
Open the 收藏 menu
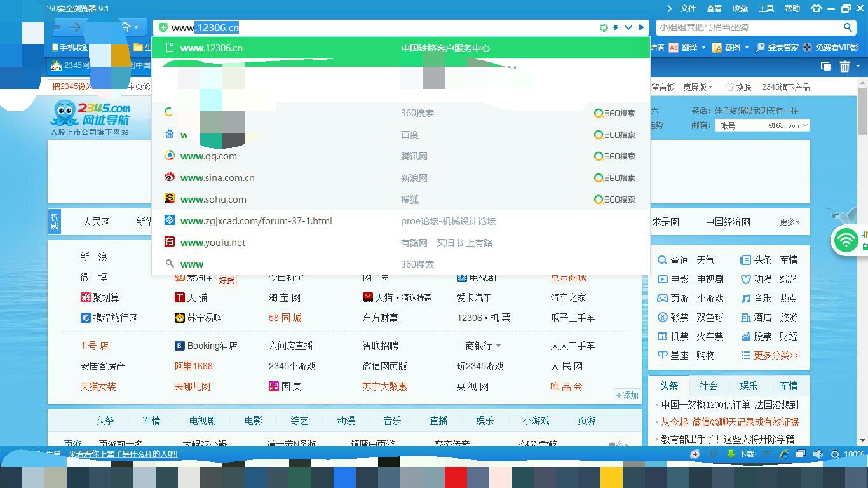740,9
